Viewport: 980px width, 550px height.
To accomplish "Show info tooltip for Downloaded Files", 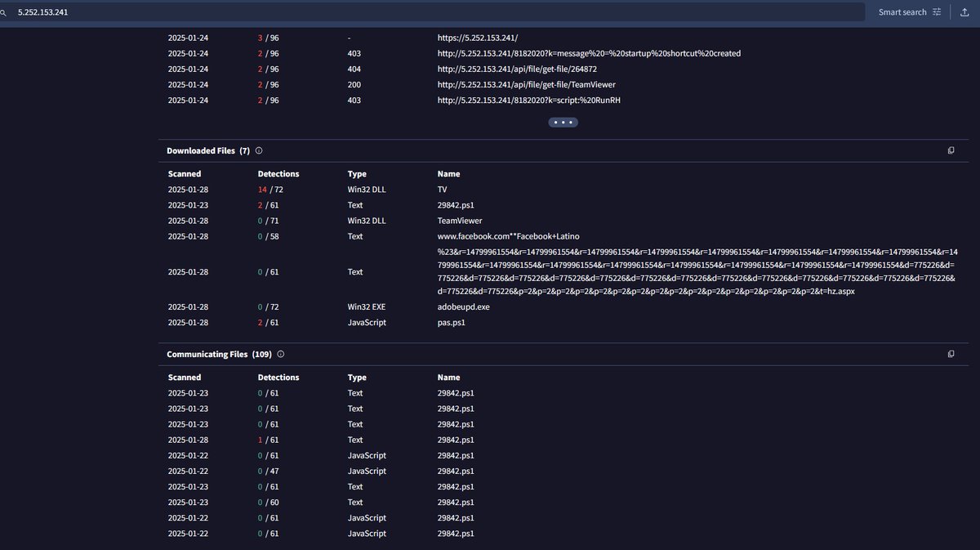I will (x=259, y=151).
